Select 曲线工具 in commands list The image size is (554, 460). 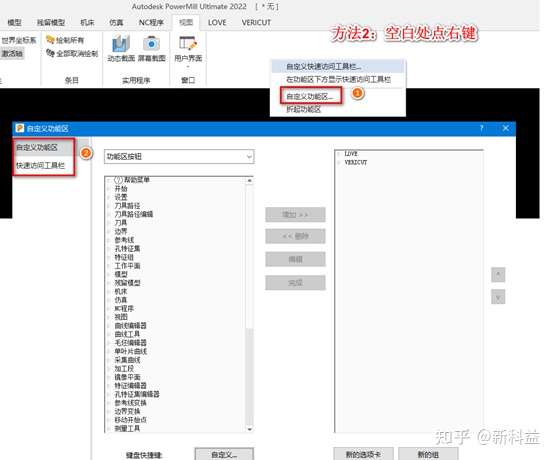127,334
